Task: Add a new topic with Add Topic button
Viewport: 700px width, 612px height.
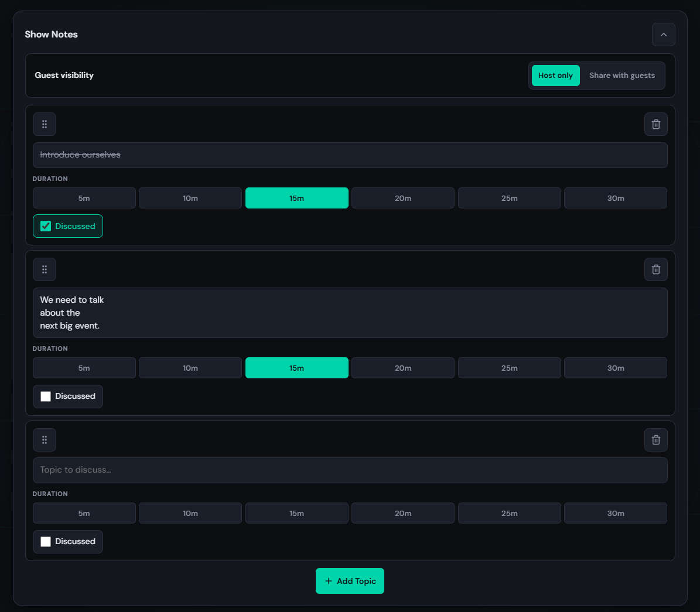Action: [x=350, y=581]
